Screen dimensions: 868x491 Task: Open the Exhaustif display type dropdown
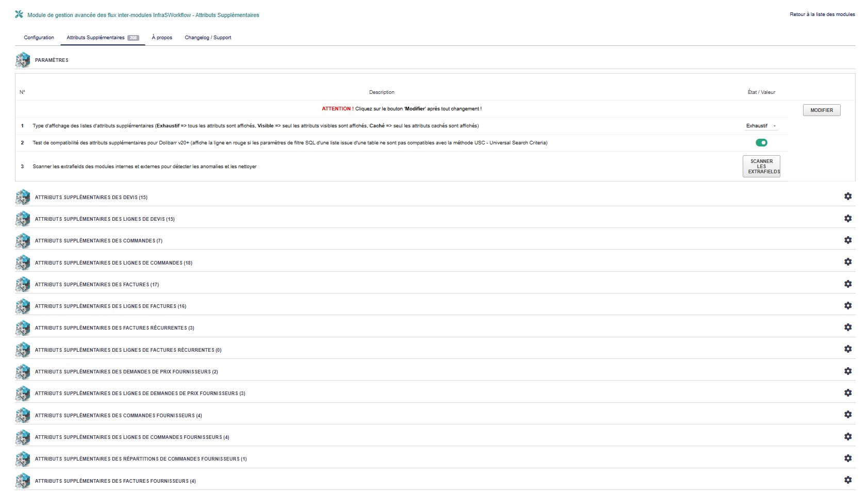761,126
